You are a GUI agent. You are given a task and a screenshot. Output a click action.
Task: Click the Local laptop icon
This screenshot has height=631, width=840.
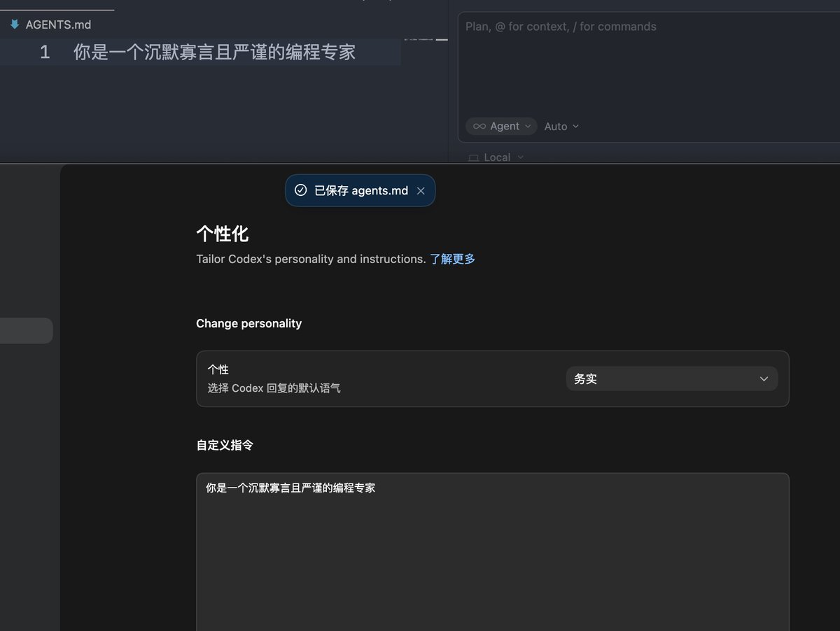[x=473, y=158]
